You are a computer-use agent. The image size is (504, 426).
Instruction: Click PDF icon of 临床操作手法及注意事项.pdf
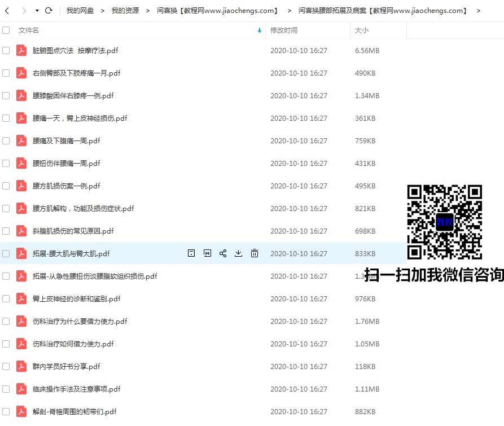coord(21,389)
